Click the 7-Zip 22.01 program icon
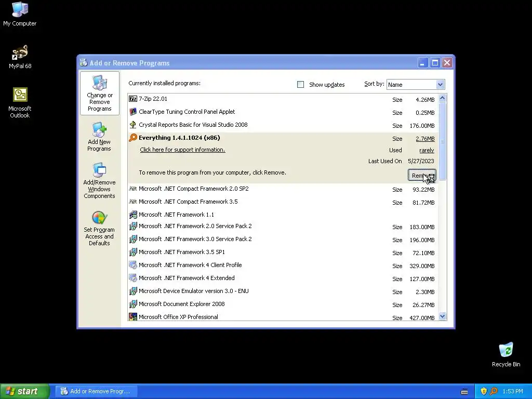The width and height of the screenshot is (532, 399). [x=133, y=99]
